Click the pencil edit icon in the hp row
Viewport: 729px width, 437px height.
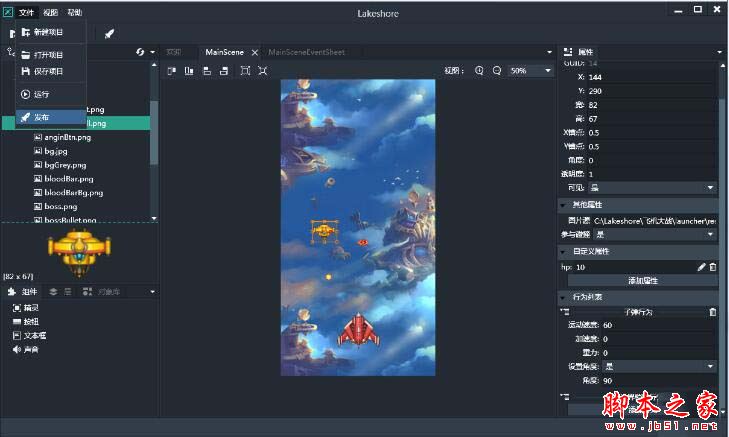[x=702, y=267]
